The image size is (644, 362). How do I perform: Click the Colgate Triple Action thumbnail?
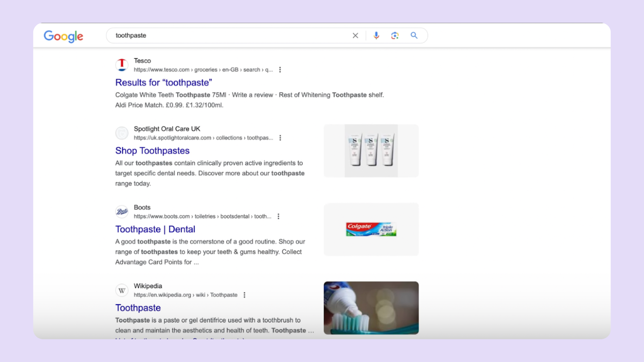coord(371,229)
